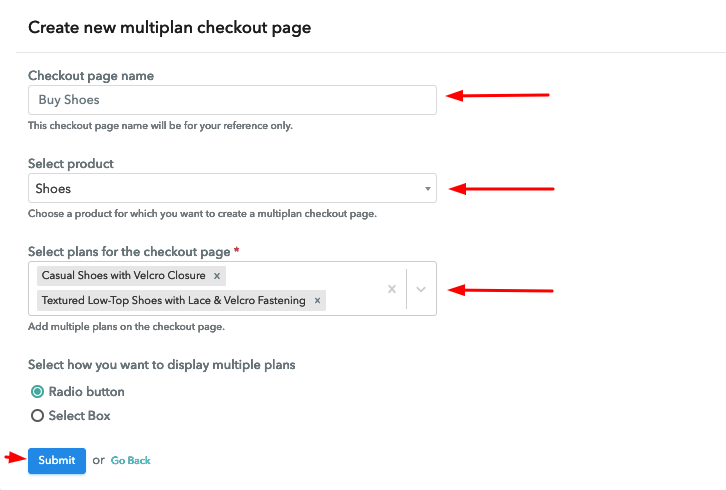Follow the Go Back link
The height and width of the screenshot is (490, 726).
point(131,460)
